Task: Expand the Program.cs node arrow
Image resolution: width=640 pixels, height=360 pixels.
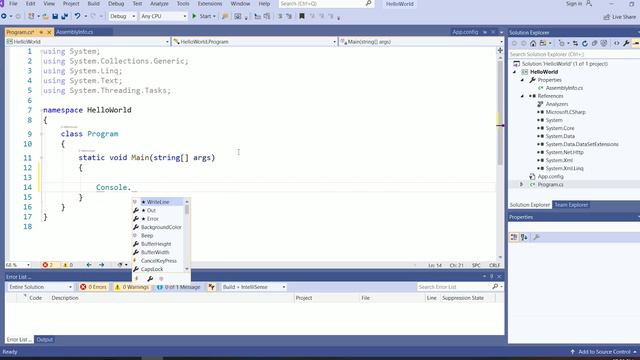Action: pos(521,184)
